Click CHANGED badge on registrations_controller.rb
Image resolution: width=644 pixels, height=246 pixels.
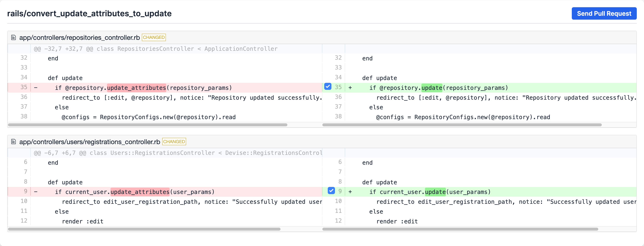click(174, 142)
